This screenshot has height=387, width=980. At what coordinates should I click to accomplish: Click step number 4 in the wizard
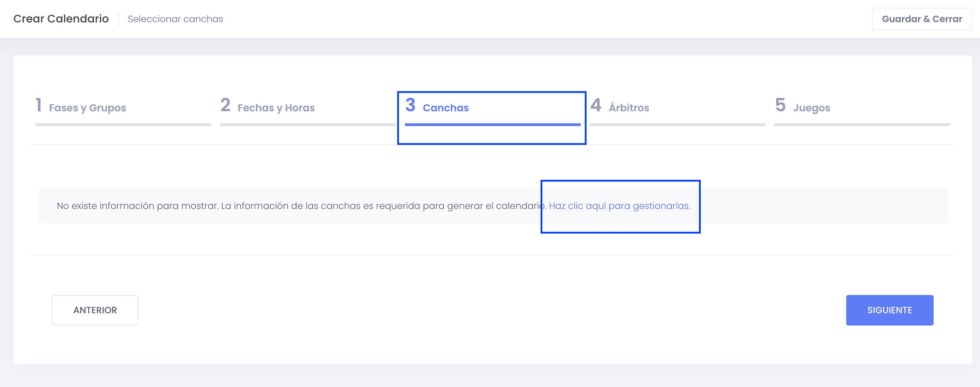pos(596,105)
